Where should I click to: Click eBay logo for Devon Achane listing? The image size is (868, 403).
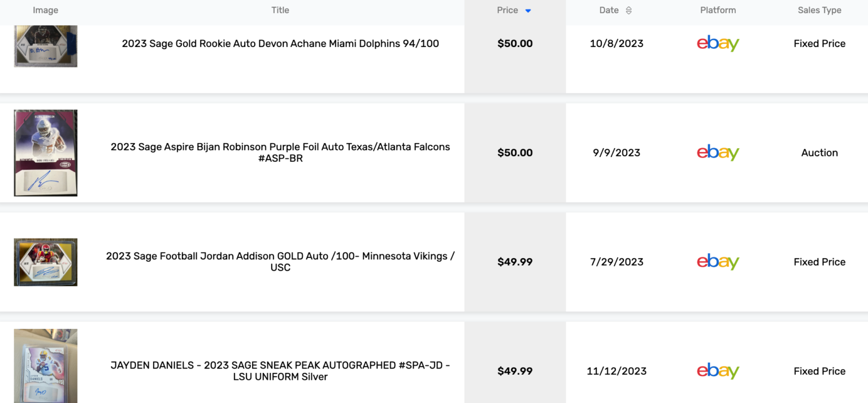718,44
